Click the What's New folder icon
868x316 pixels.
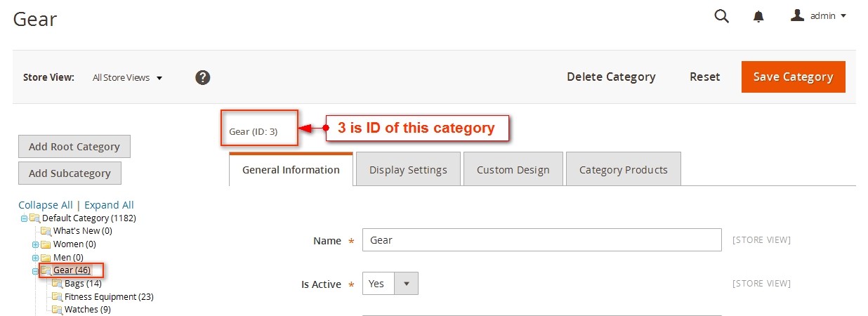click(46, 231)
